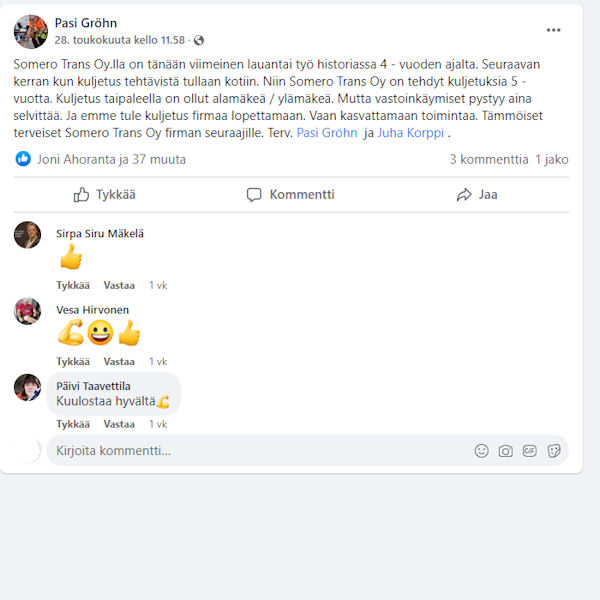Like Vesa Hirvonen's comment
The width and height of the screenshot is (600, 600).
click(x=73, y=362)
